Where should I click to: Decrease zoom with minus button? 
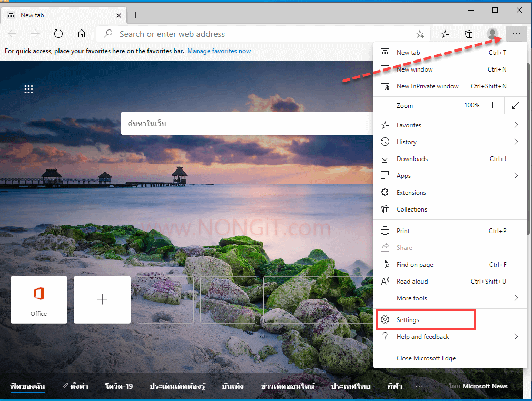450,105
